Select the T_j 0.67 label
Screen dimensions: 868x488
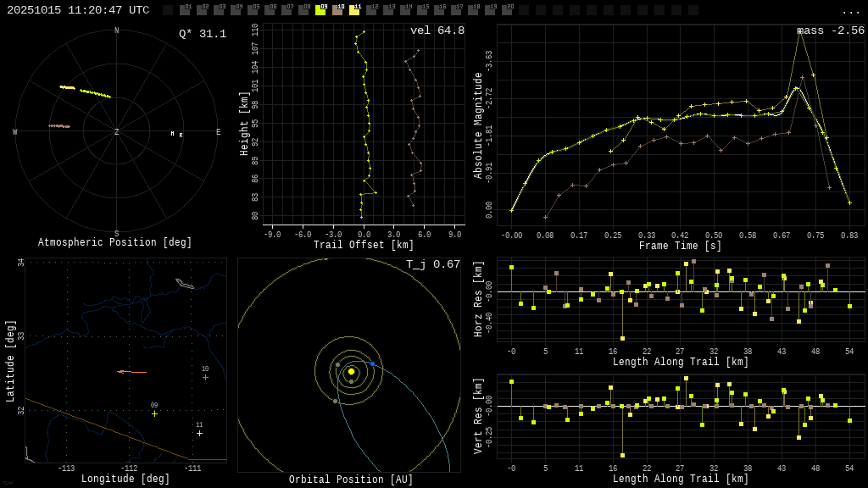tap(432, 264)
